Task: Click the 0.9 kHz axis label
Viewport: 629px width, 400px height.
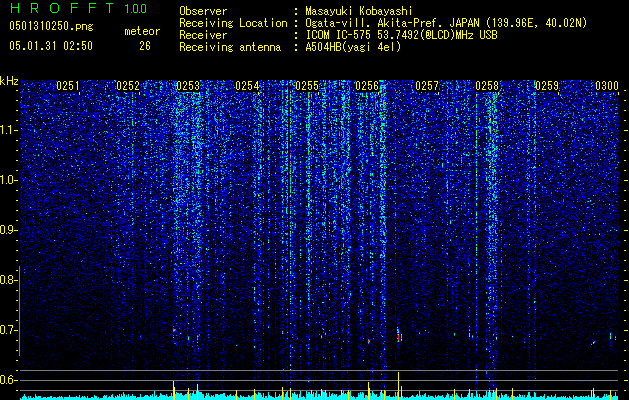Action: coord(7,230)
